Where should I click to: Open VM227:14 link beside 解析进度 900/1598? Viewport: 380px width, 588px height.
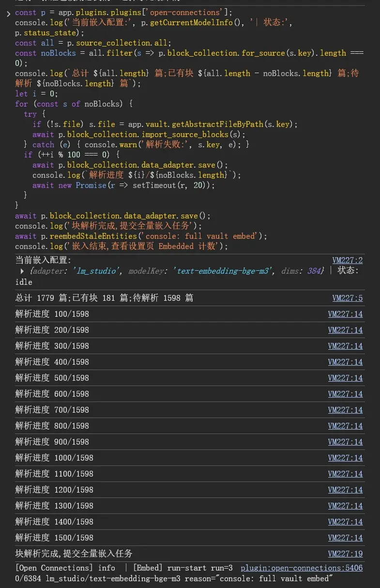pyautogui.click(x=345, y=442)
